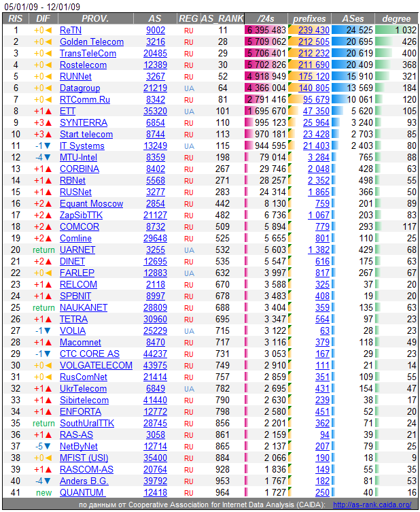420x512 pixels.
Task: Open the RASCOM-AS provider link
Action: [86, 470]
